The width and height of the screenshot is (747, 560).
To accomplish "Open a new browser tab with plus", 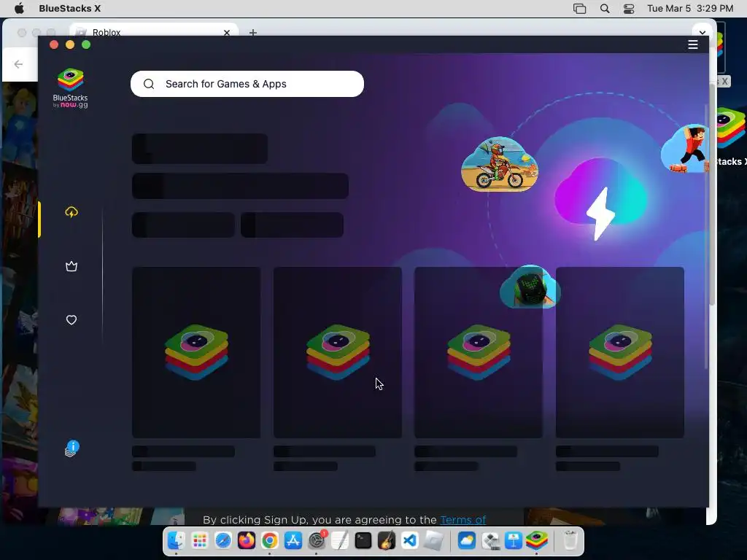I will (253, 32).
